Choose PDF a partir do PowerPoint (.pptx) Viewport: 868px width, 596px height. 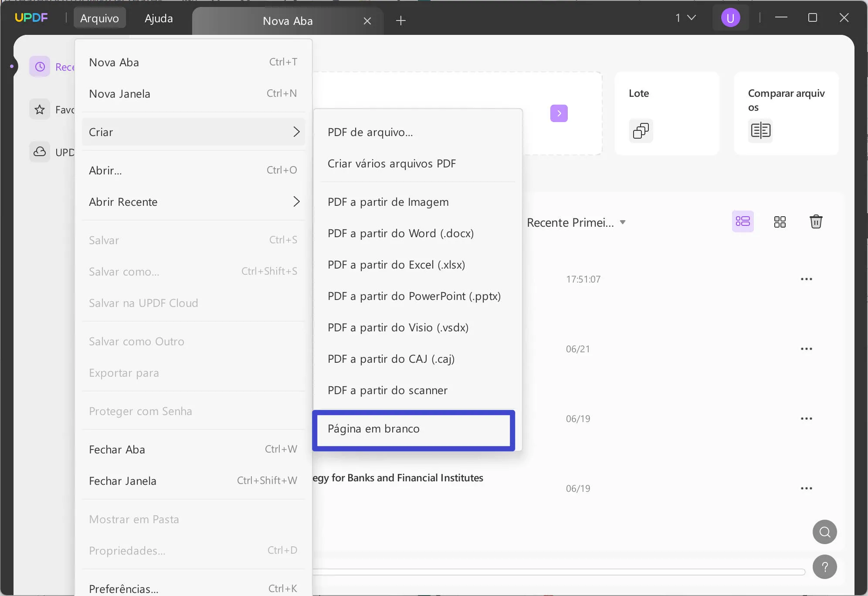point(417,296)
